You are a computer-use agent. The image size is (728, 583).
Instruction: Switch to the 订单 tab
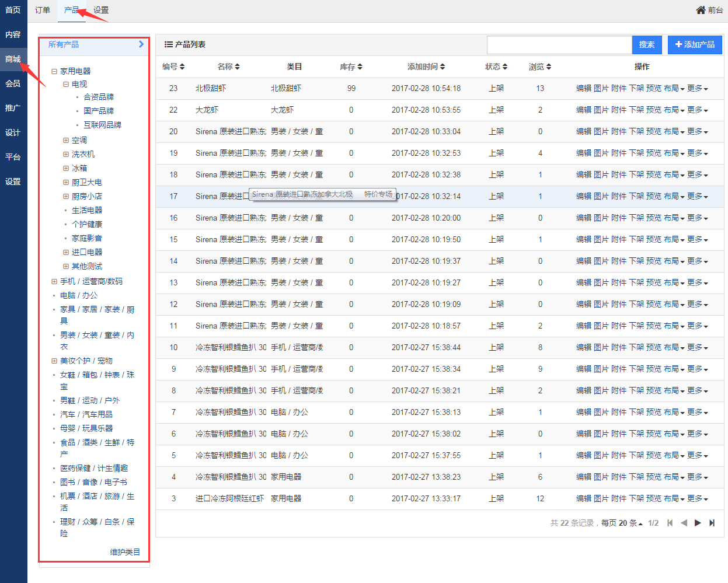point(43,10)
